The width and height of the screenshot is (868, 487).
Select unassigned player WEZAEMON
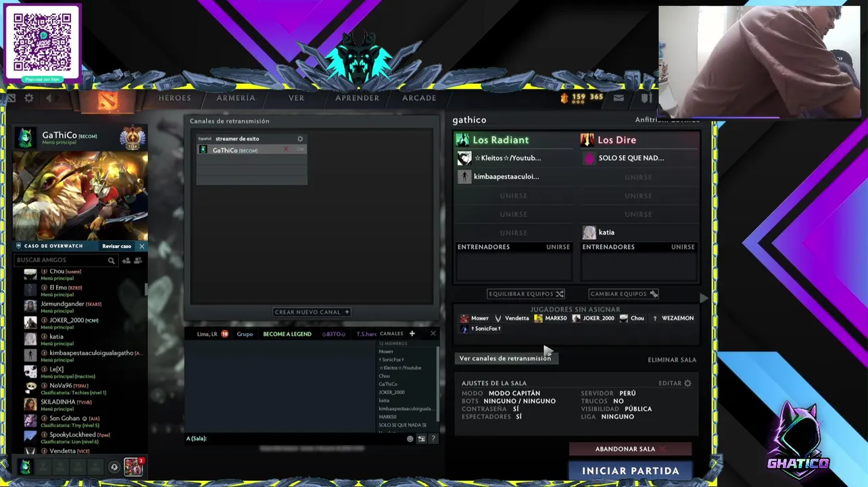tap(673, 319)
